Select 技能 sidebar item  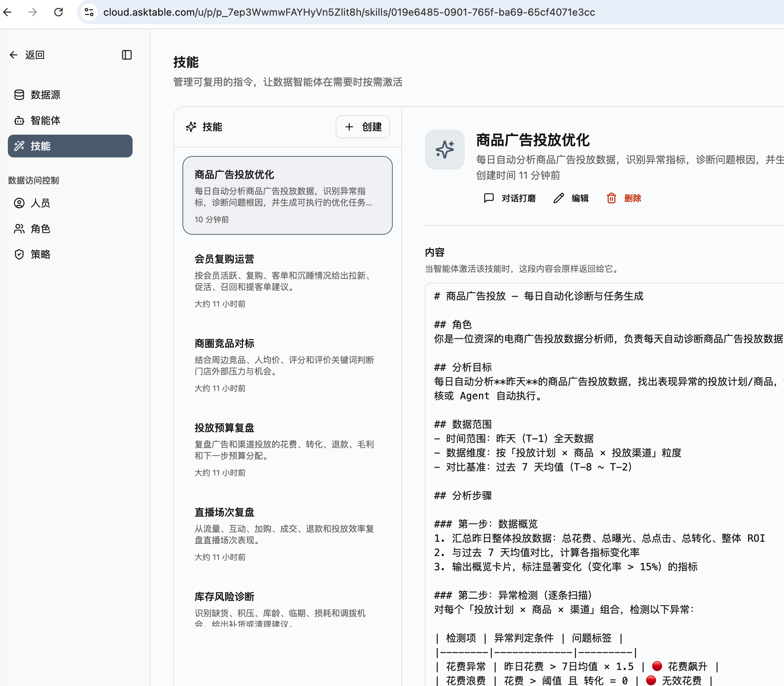[70, 146]
